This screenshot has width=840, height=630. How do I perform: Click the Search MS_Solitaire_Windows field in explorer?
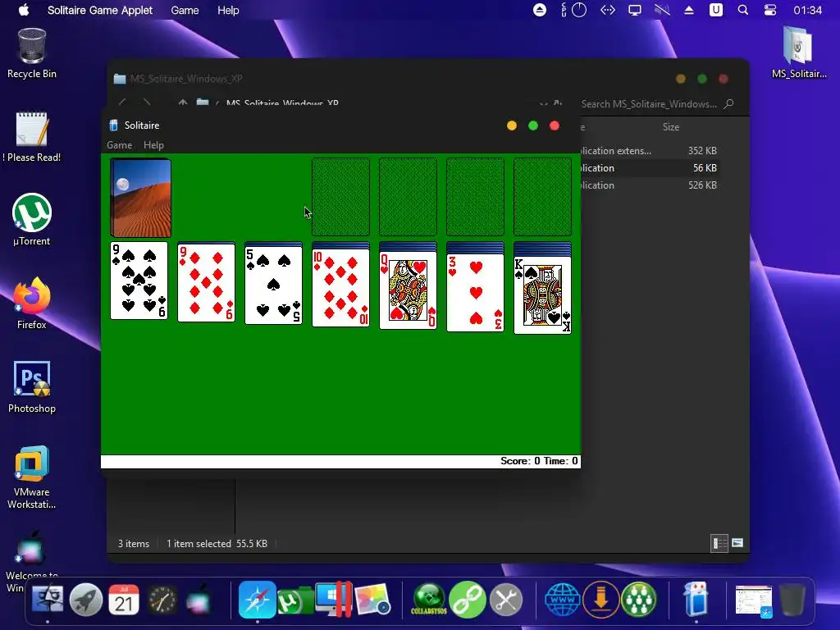[657, 104]
